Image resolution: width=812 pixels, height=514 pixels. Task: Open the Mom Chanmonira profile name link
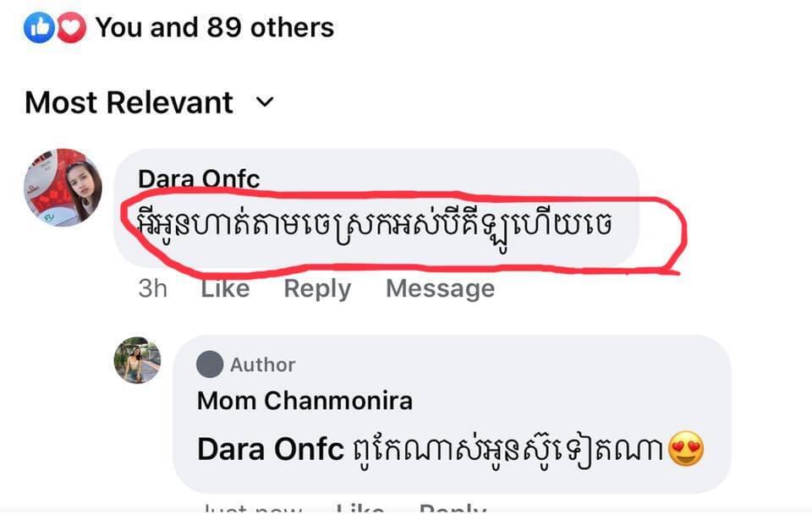[304, 400]
